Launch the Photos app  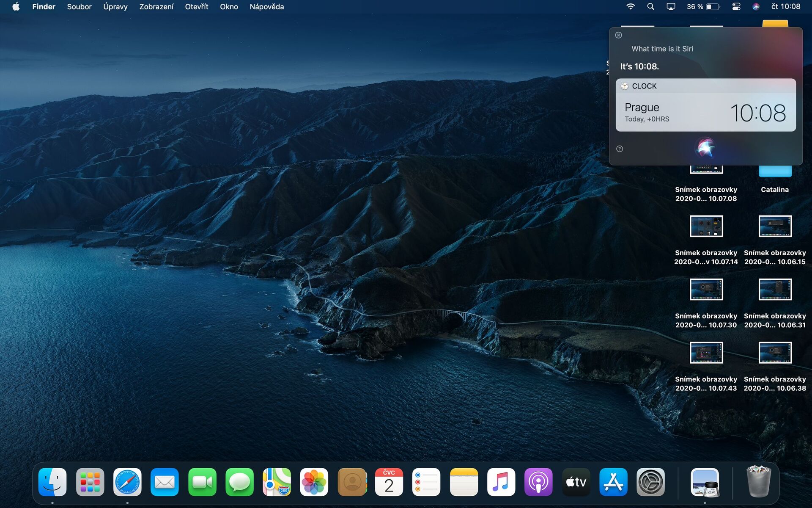(313, 482)
